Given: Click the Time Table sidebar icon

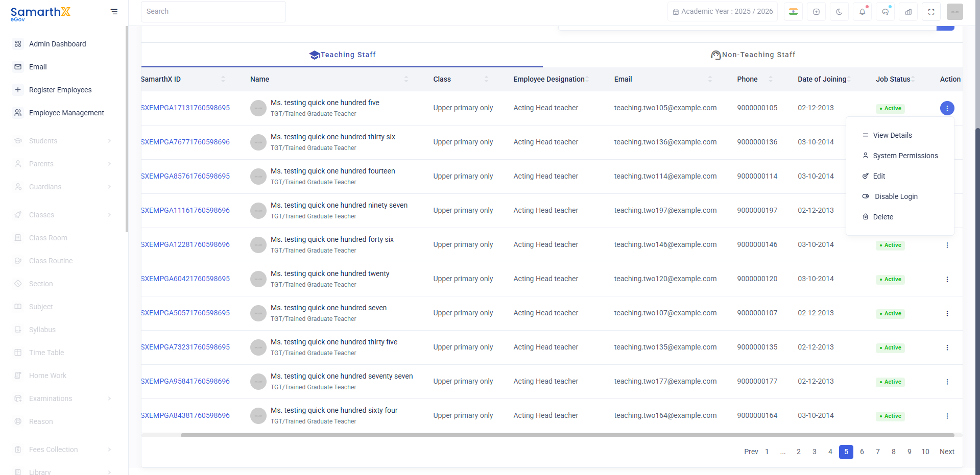Looking at the screenshot, I should [18, 353].
